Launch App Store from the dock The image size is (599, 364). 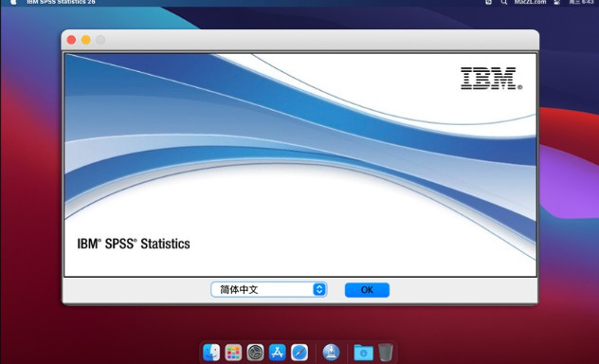[278, 353]
